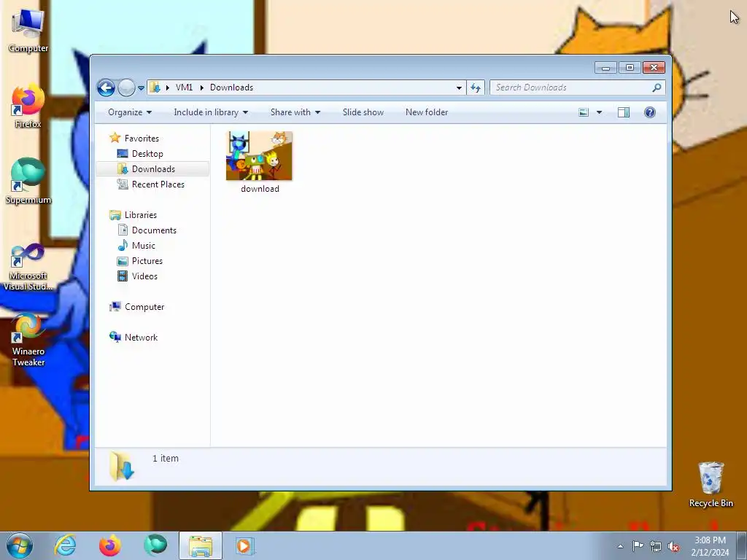Viewport: 747px width, 560px height.
Task: Start the Slide show
Action: tap(363, 112)
